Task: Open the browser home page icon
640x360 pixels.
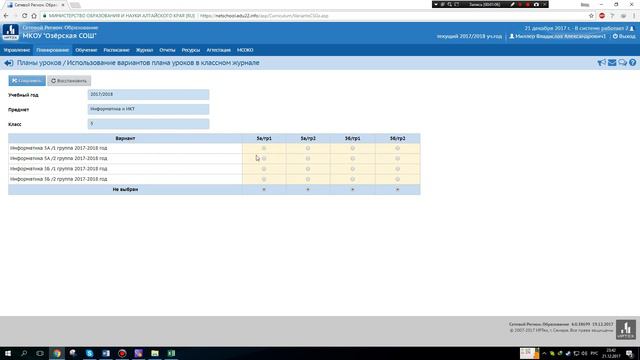Action: (34, 16)
